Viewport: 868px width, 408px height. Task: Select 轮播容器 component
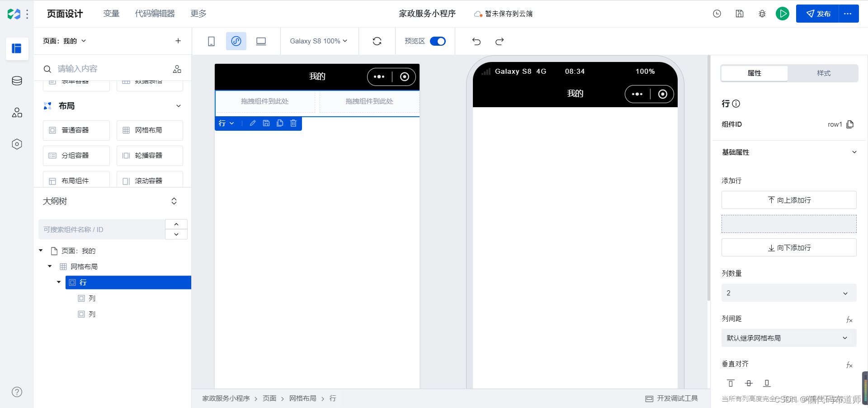[x=150, y=156]
